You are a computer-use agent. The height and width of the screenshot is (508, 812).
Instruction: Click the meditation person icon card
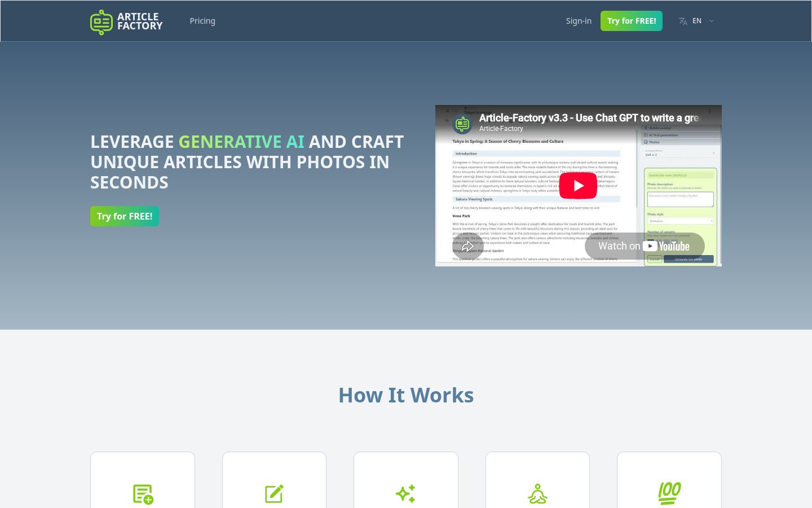coord(537,494)
